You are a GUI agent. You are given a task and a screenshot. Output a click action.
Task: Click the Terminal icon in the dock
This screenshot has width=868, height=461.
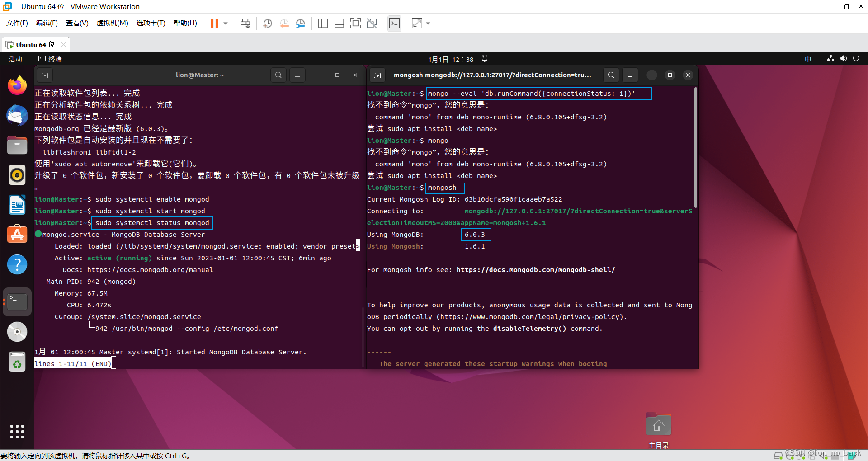[x=17, y=301]
